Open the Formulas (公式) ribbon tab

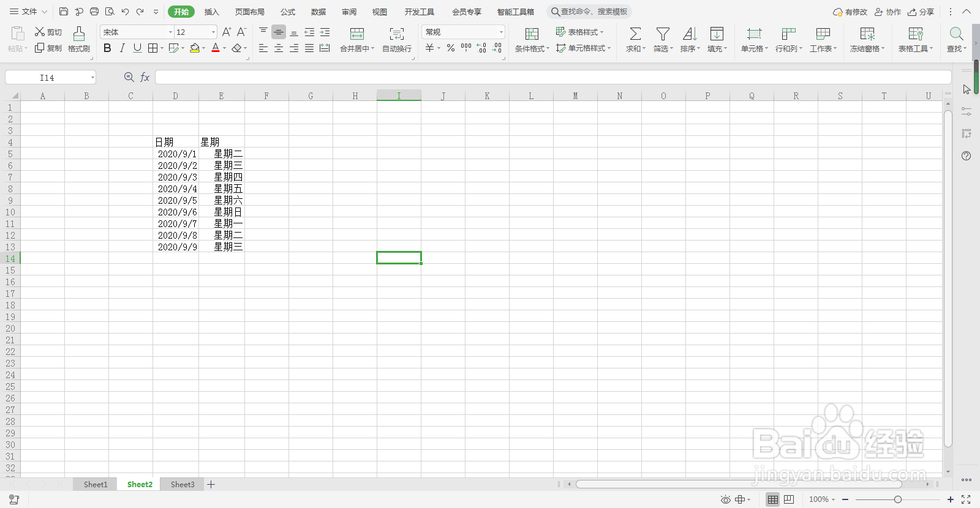click(288, 12)
